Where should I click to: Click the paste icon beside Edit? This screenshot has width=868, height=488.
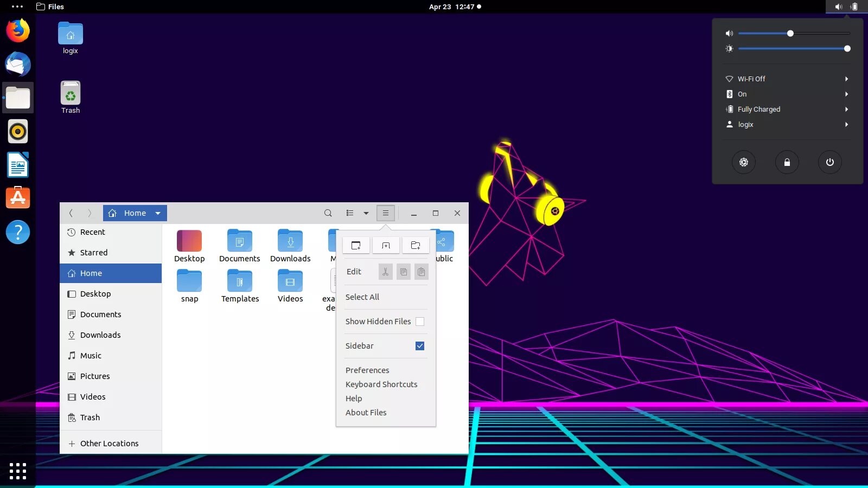point(422,272)
